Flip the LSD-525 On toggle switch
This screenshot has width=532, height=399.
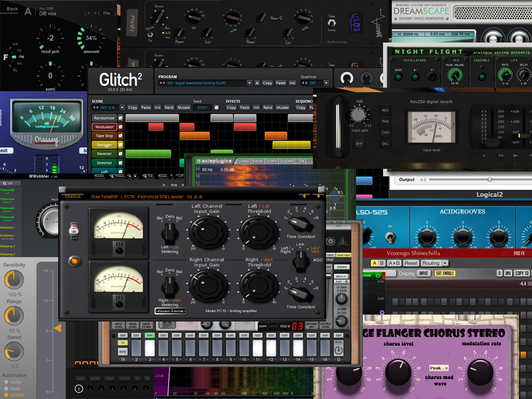point(390,237)
